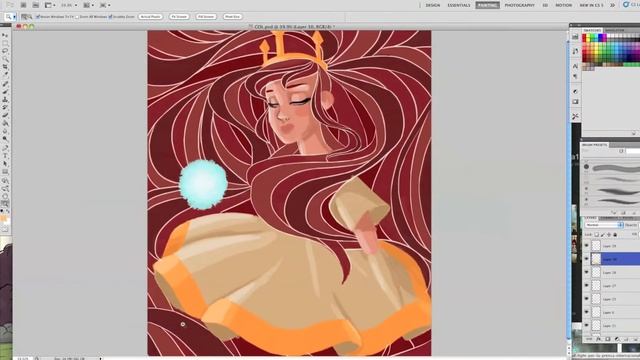640x360 pixels.
Task: Open the Tool Presets dock icon
Action: pos(575,116)
